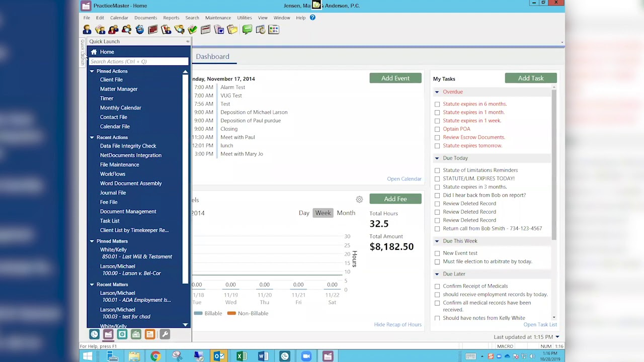Image resolution: width=644 pixels, height=362 pixels.
Task: Collapse the Due Later task group
Action: [x=437, y=274]
